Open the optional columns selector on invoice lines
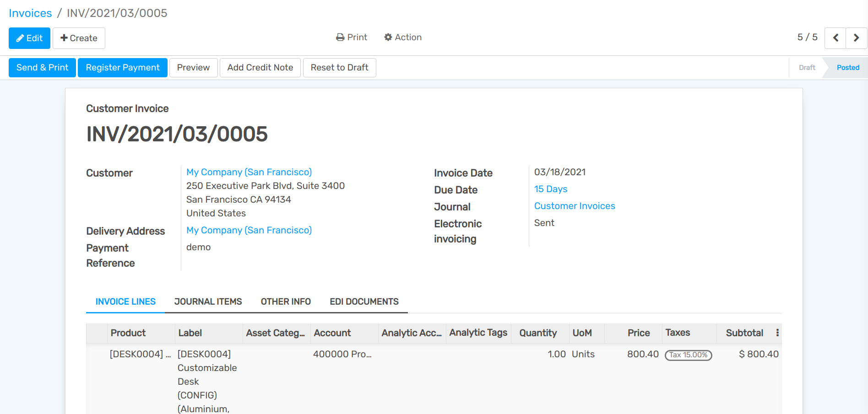The width and height of the screenshot is (868, 414). [x=778, y=333]
